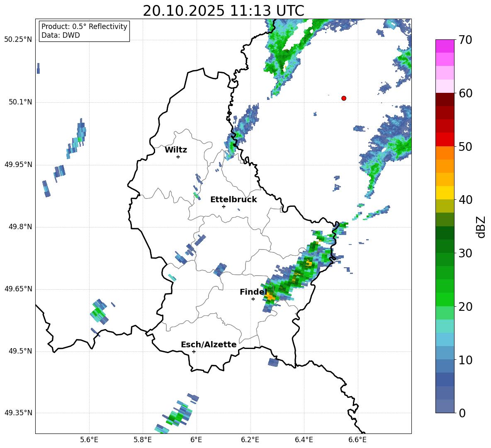The height and width of the screenshot is (448, 491).
Task: Click the Findel station label
Action: click(x=253, y=292)
